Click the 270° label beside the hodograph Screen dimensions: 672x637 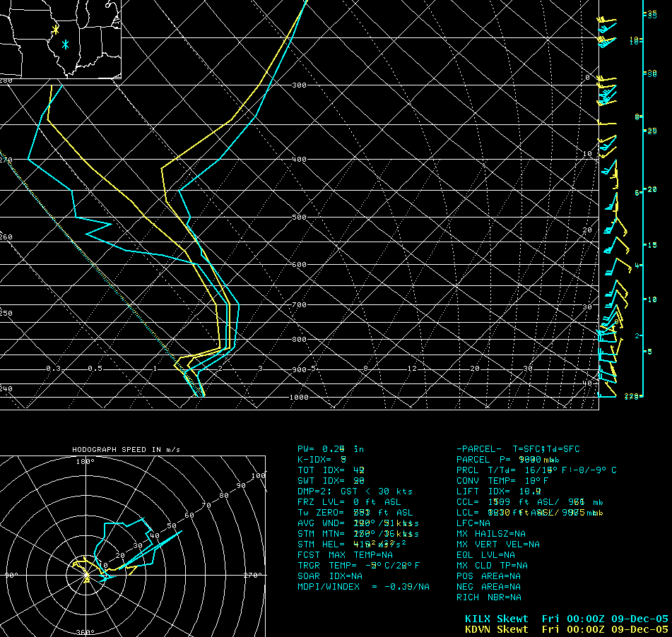coord(252,576)
